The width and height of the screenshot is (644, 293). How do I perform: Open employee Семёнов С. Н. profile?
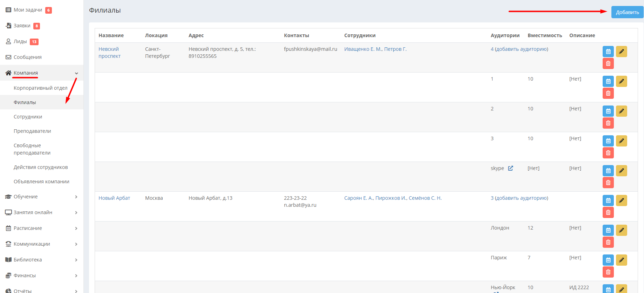425,198
